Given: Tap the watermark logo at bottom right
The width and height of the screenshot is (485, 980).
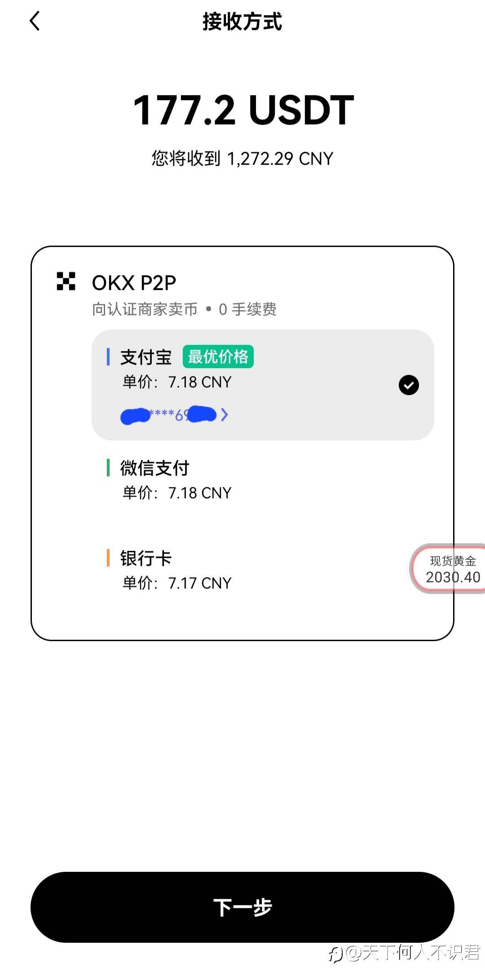Looking at the screenshot, I should pyautogui.click(x=335, y=954).
